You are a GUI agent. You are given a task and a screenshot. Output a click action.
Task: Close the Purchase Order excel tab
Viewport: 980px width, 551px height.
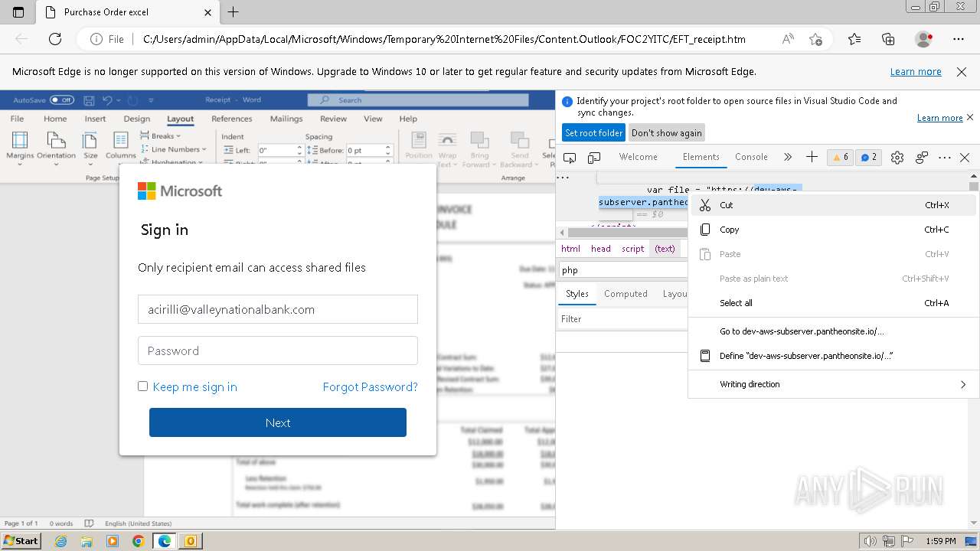coord(208,12)
